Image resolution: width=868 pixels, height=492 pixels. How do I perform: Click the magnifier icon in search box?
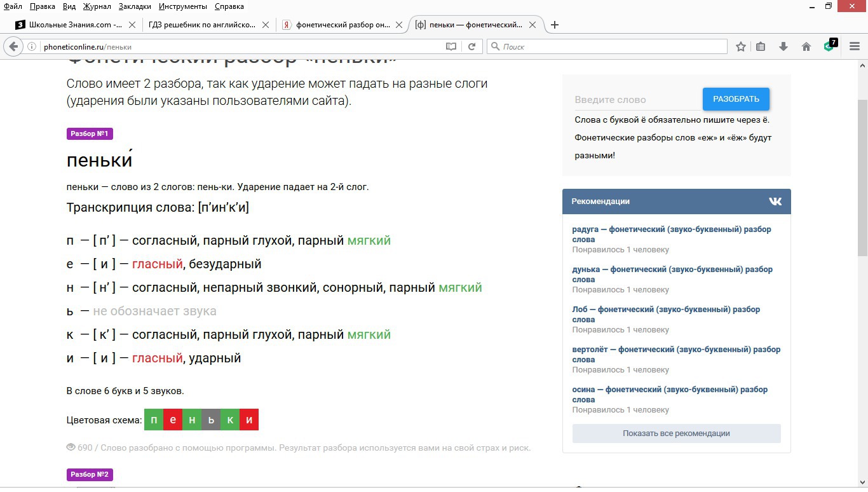pos(495,46)
